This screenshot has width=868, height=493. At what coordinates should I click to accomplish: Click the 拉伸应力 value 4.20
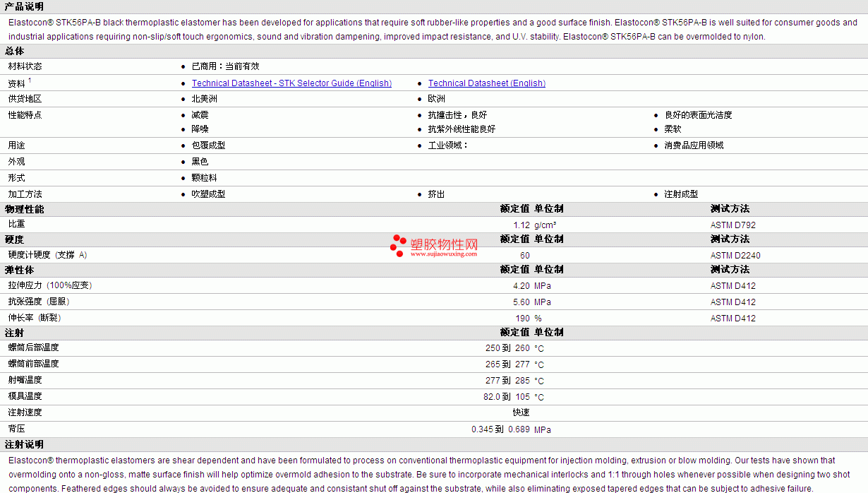tap(522, 286)
